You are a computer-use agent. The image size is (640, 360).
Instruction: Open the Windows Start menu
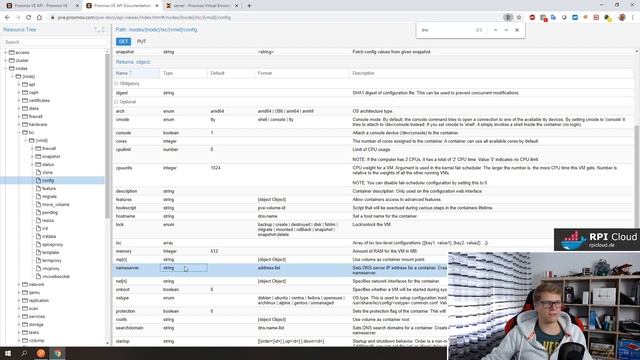[x=8, y=353]
